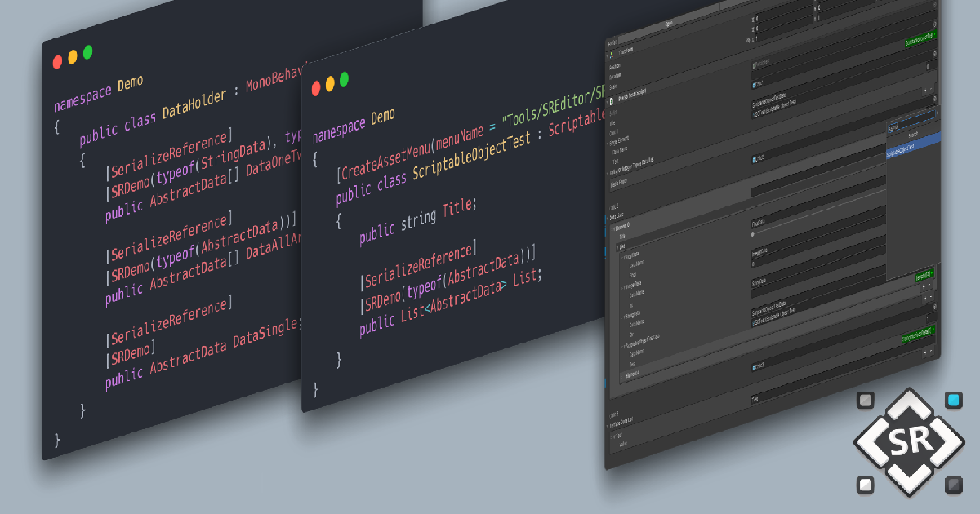Click the remove (−) icon below the StringData list
980x514 pixels.
[x=929, y=285]
